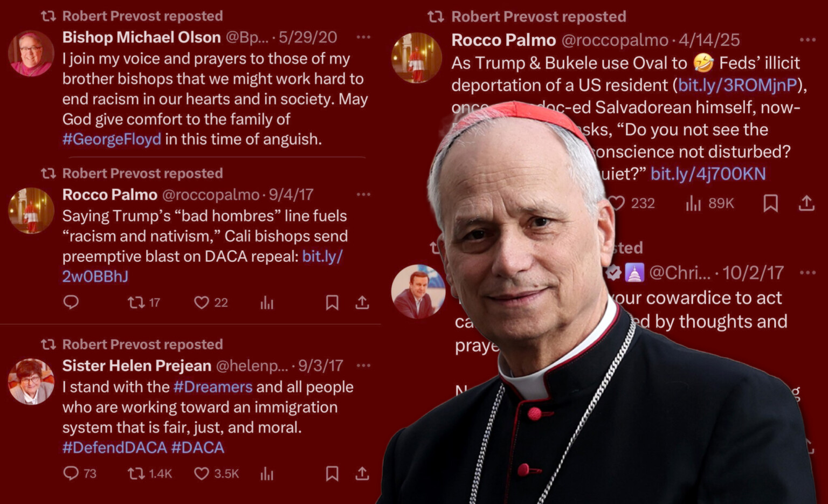The image size is (828, 504).
Task: Like the Rocco Palmo DACA repeal tweet
Action: point(202,302)
